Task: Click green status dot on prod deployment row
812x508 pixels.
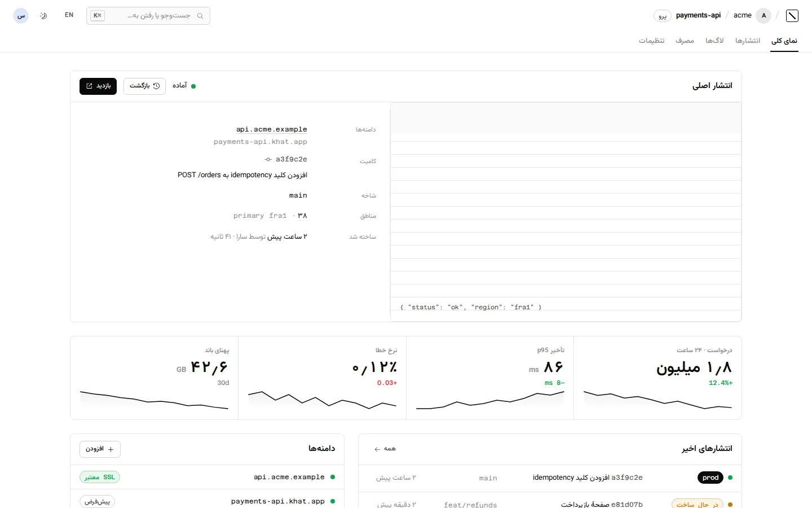Action: tap(730, 478)
